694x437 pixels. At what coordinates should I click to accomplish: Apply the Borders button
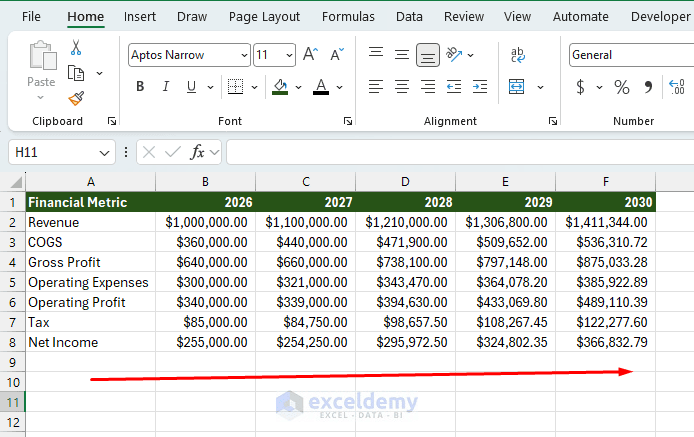pyautogui.click(x=235, y=87)
